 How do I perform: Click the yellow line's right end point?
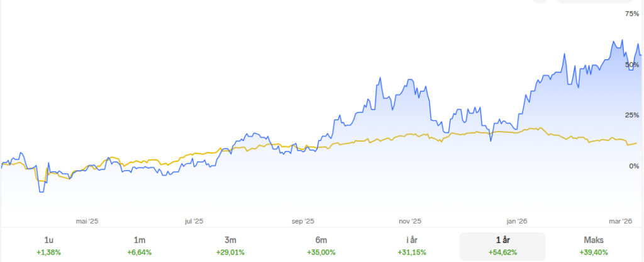(636, 143)
